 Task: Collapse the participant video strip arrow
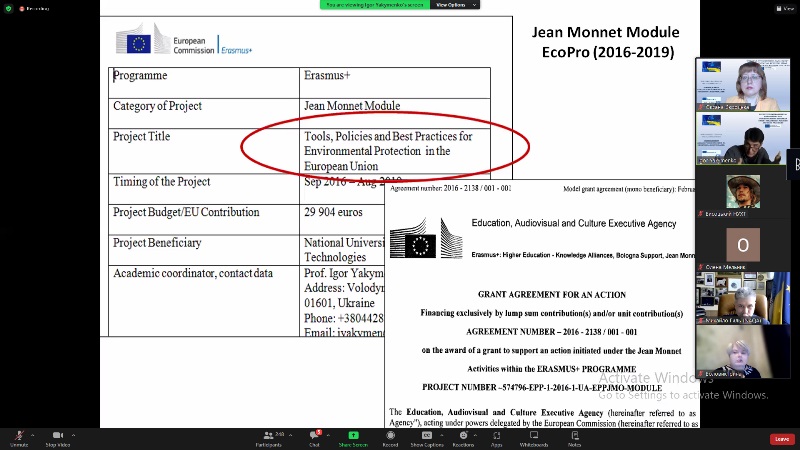tap(796, 164)
